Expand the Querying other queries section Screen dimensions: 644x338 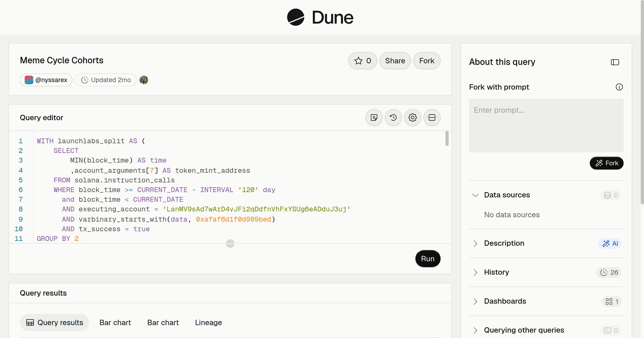475,330
